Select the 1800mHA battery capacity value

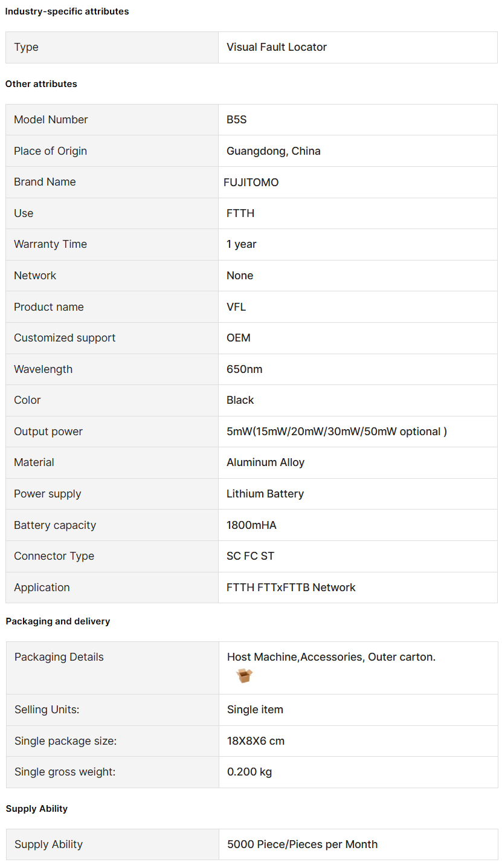[251, 525]
